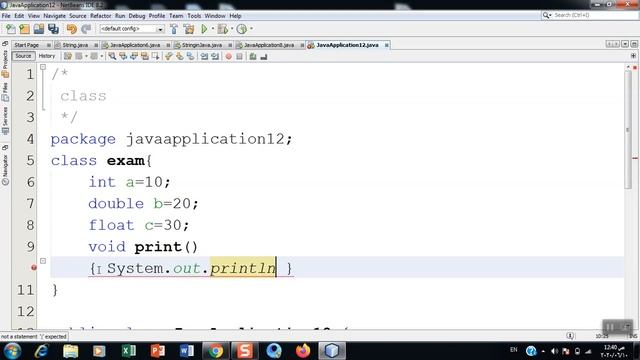
Task: Click the Find Selection magnifier editor icon
Action: coord(112,56)
